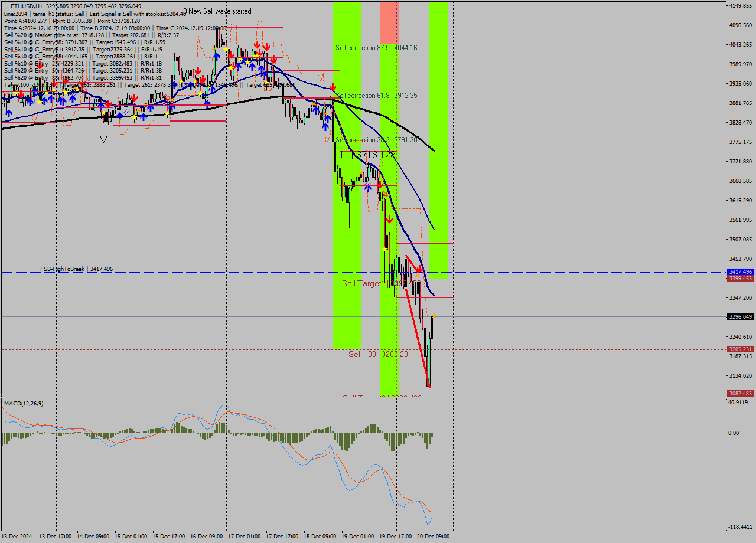This screenshot has width=756, height=543.
Task: Click the 3881.765 price scale value
Action: pyautogui.click(x=741, y=103)
